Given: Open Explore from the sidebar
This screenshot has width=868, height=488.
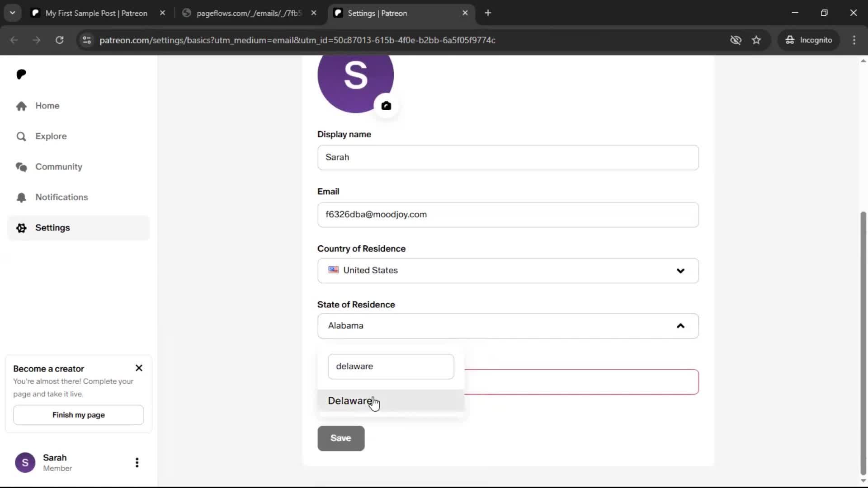Looking at the screenshot, I should tap(78, 136).
